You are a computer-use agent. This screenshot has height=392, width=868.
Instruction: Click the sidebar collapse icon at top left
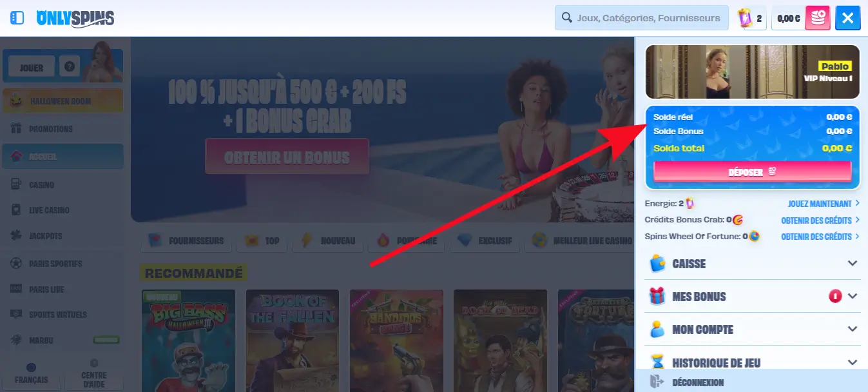17,17
